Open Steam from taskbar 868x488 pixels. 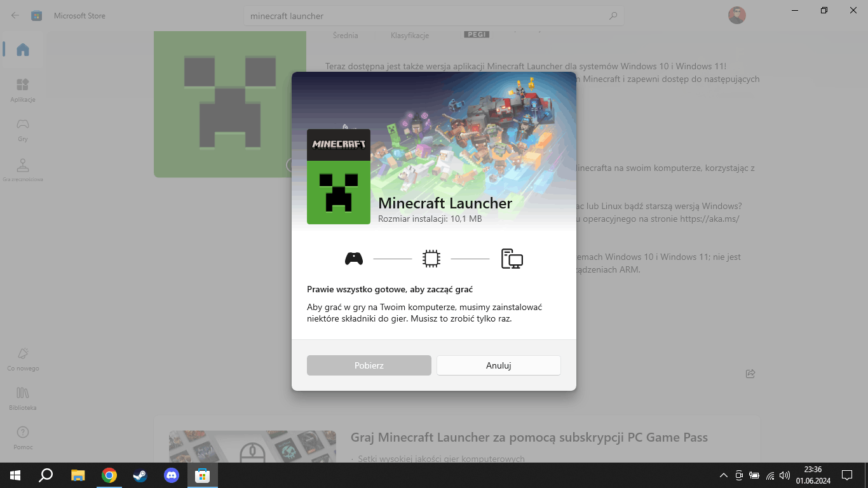point(140,475)
